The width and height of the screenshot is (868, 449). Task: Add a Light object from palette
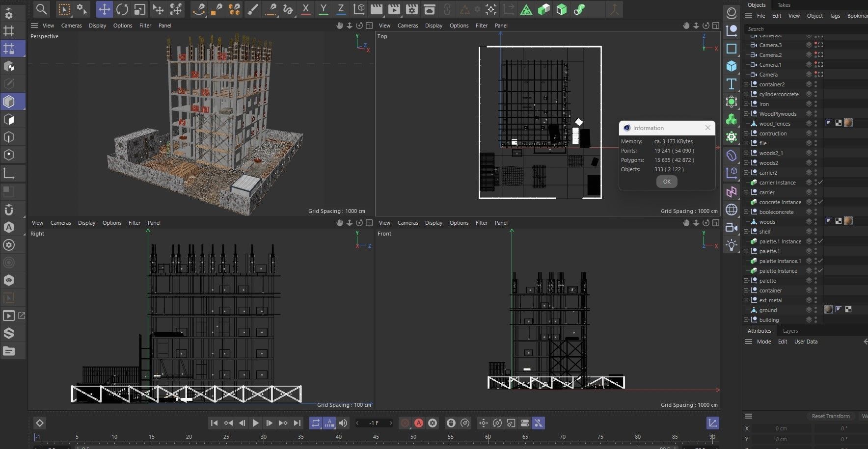[x=732, y=245]
